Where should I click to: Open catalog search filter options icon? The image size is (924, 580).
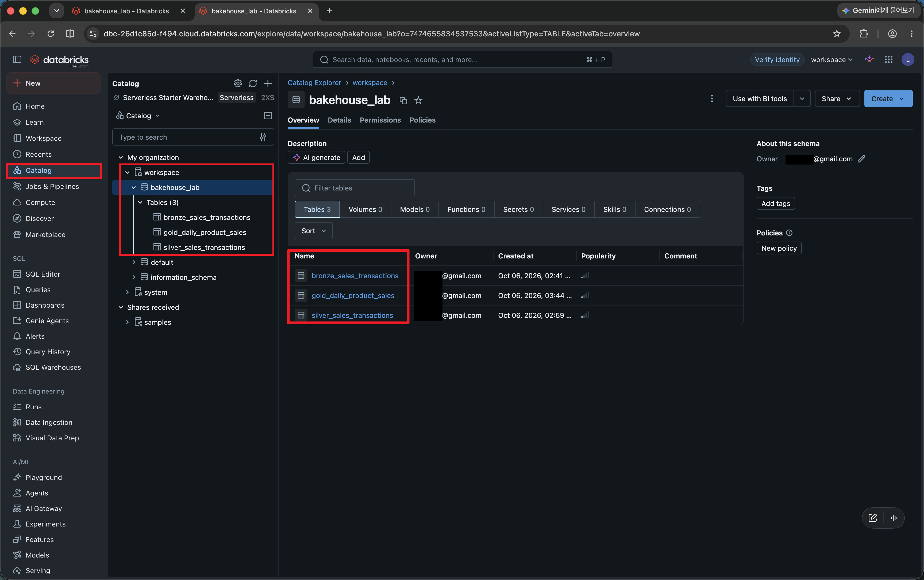point(263,137)
